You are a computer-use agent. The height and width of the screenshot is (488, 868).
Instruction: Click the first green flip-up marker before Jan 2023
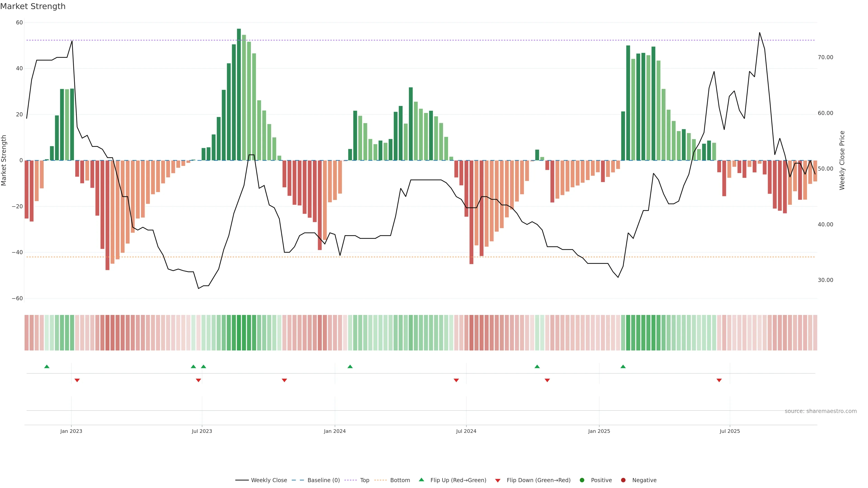pyautogui.click(x=47, y=366)
